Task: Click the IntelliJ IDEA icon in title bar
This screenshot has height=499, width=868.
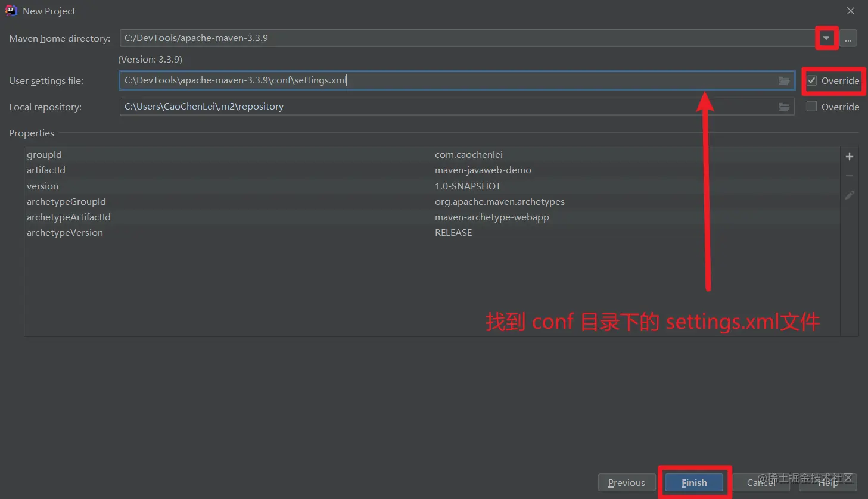Action: click(x=11, y=10)
